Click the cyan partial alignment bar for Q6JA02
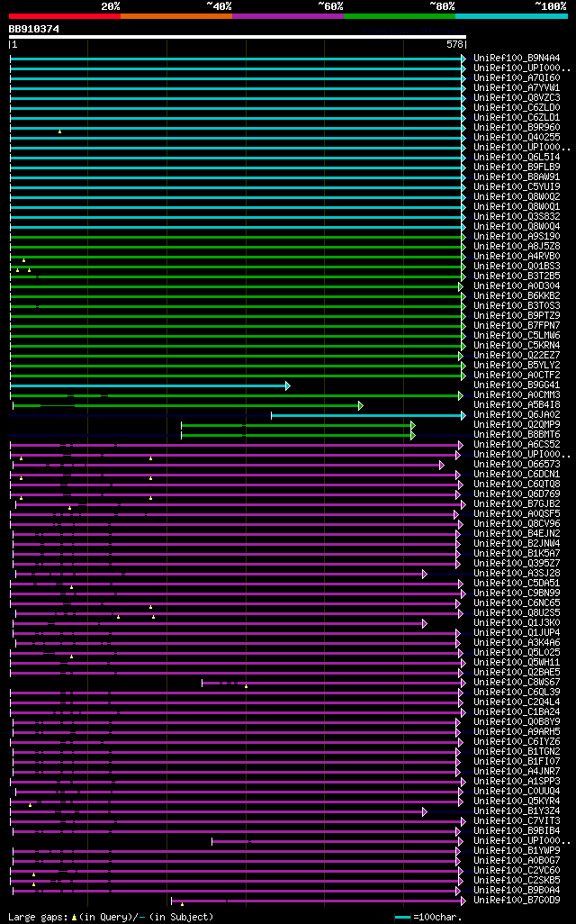 click(368, 416)
